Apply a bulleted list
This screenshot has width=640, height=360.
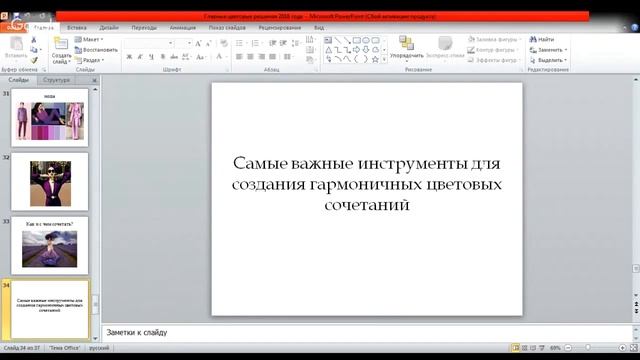click(x=241, y=43)
